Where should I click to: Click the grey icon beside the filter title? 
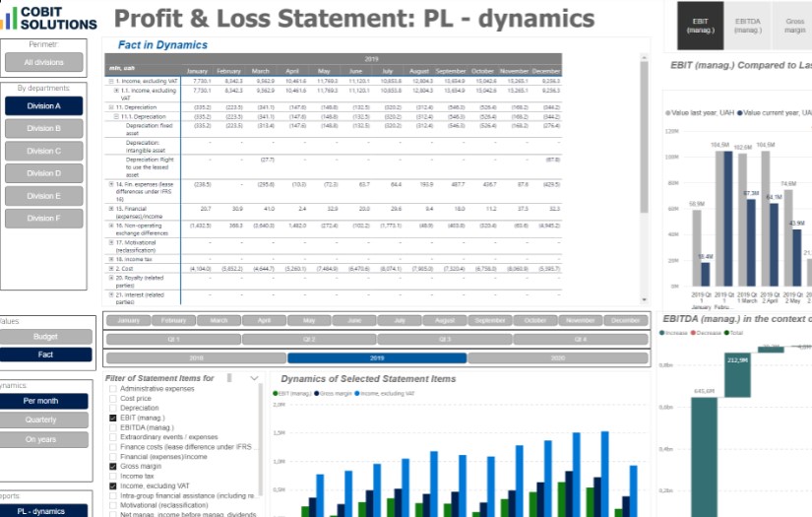[x=229, y=378]
